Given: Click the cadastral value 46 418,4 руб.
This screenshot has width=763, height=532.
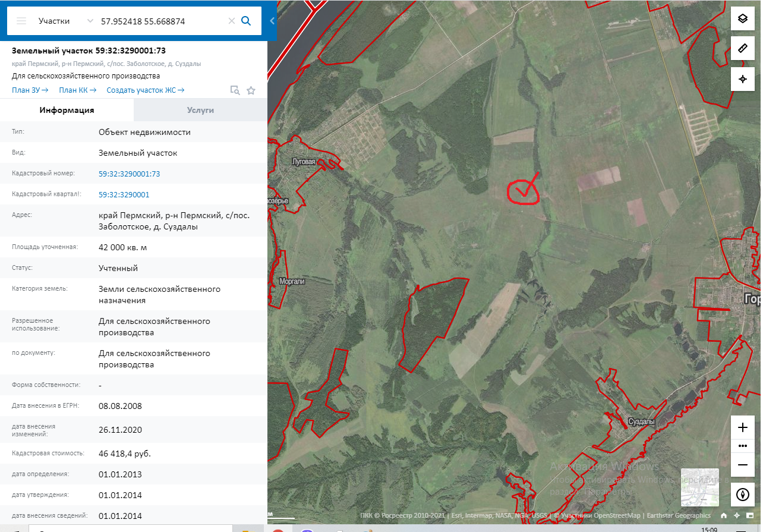Looking at the screenshot, I should click(125, 454).
